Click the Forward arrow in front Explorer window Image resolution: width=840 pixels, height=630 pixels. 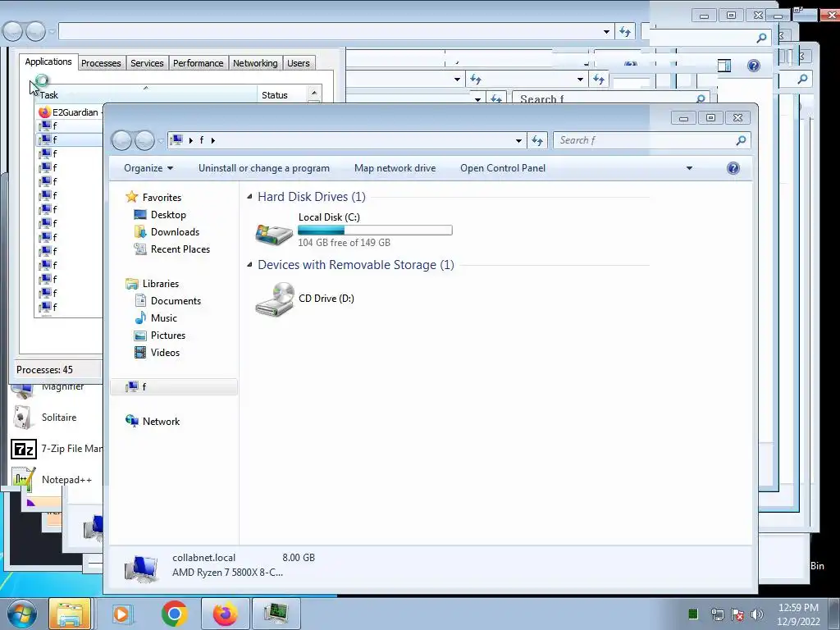click(x=144, y=140)
